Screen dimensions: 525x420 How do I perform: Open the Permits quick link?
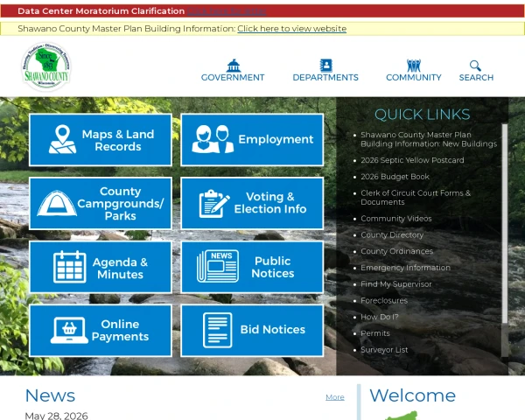tap(375, 333)
